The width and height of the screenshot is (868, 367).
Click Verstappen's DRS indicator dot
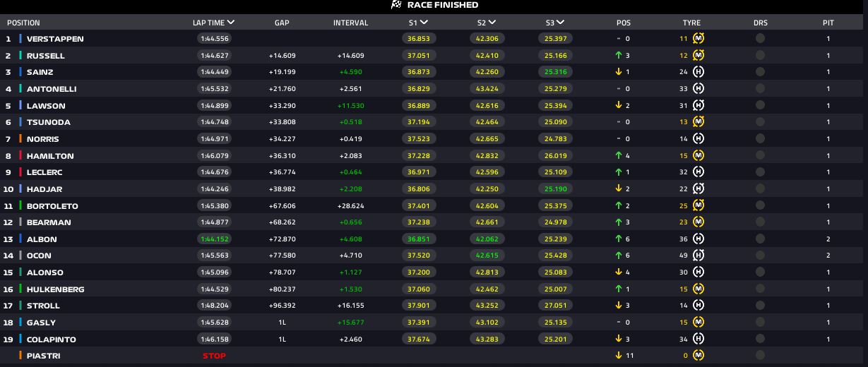(x=760, y=39)
